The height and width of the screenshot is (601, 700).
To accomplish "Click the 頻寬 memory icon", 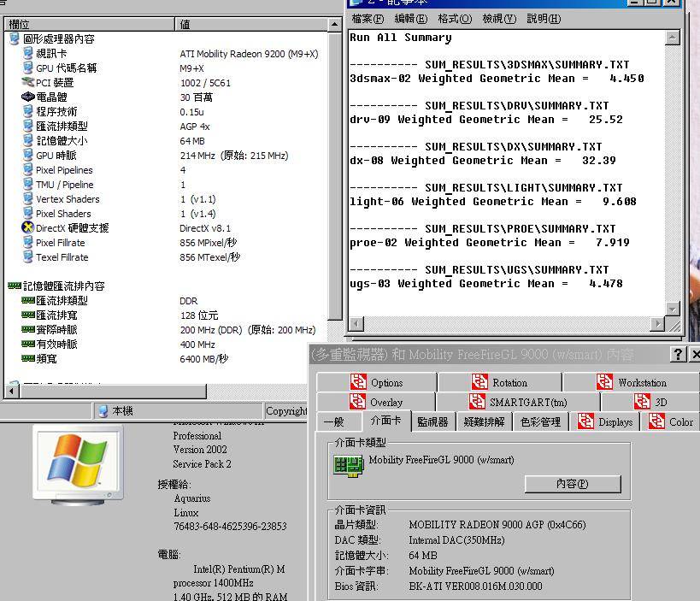I will pyautogui.click(x=28, y=358).
